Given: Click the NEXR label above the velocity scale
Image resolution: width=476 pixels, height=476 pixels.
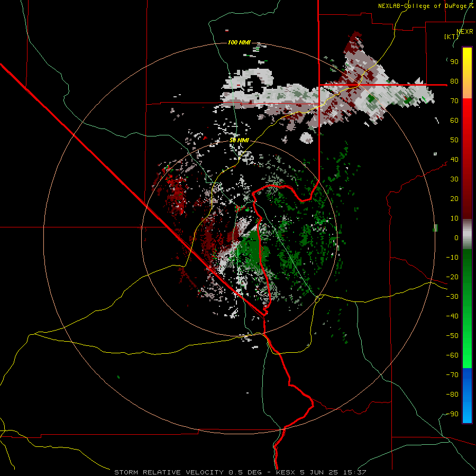Looking at the screenshot, I should click(465, 32).
